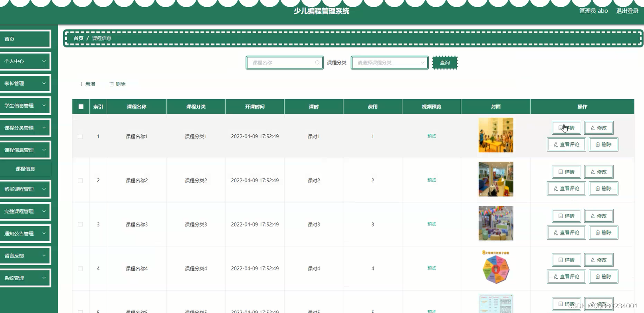644x313 pixels.
Task: Go to 首页 in sidebar
Action: [x=25, y=39]
